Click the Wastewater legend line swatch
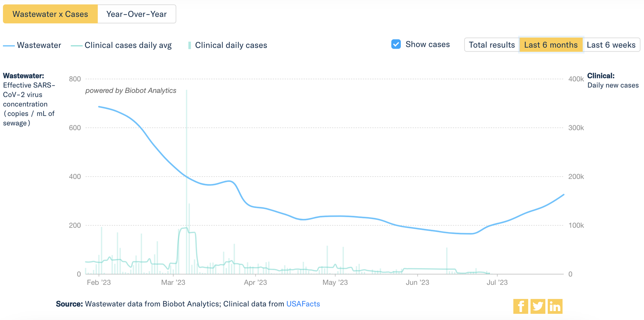Screen dimensions: 644x320 pyautogui.click(x=9, y=46)
